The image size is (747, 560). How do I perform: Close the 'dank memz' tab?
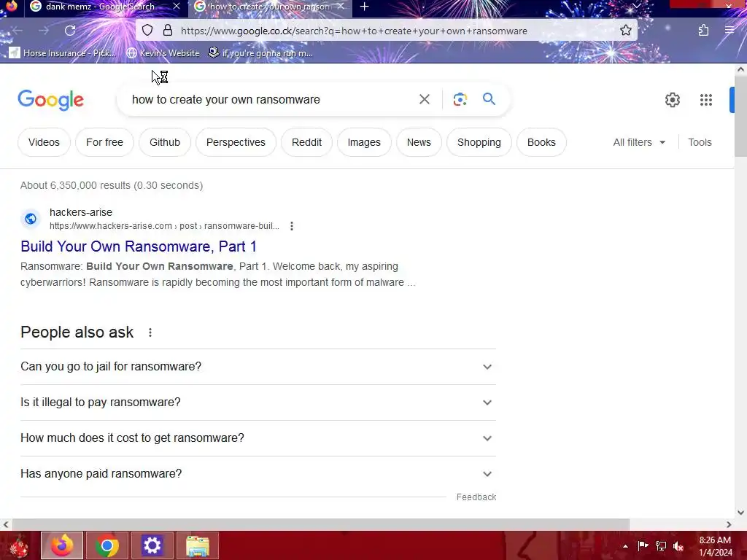(177, 7)
